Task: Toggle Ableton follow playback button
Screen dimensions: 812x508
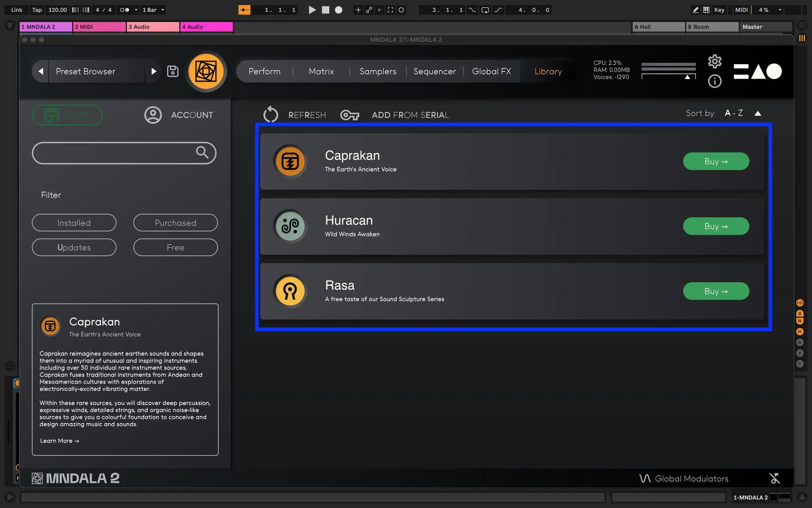Action: 244,10
